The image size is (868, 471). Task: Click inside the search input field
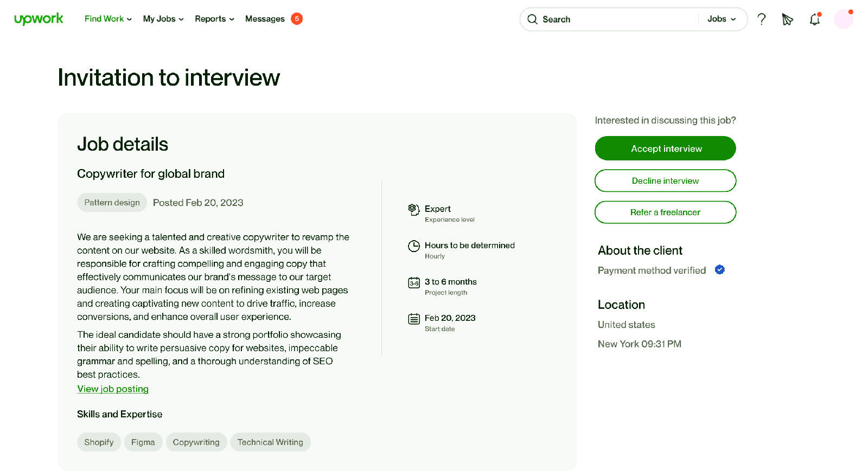coord(597,19)
